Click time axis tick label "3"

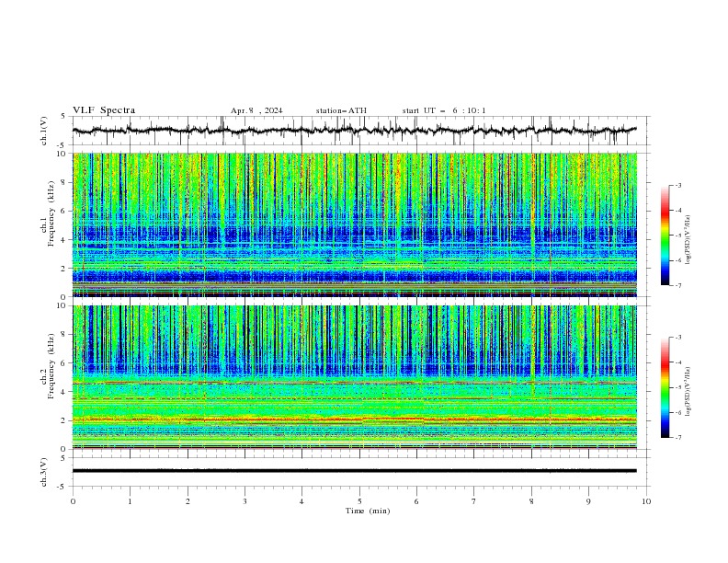point(245,501)
